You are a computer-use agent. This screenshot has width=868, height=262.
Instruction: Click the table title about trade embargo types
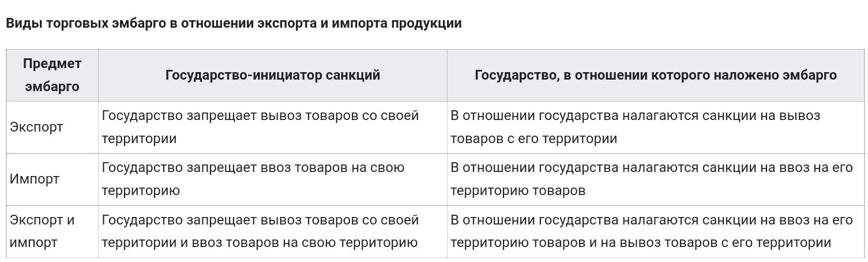click(234, 24)
